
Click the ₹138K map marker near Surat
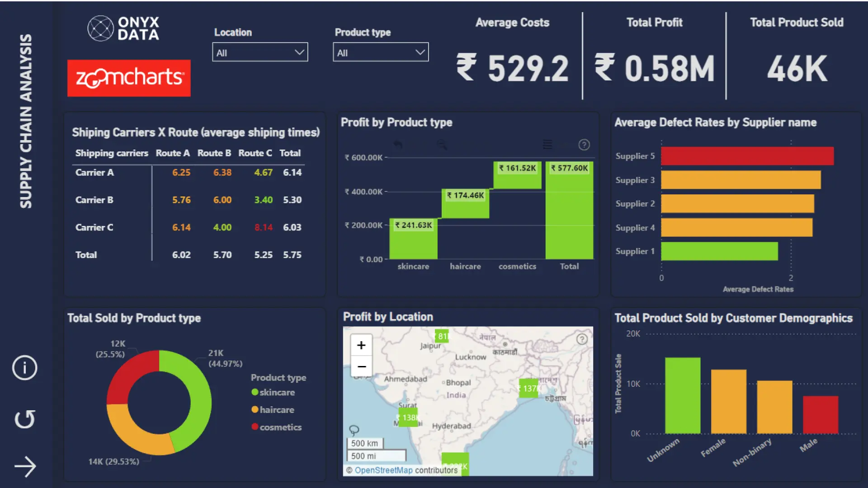pyautogui.click(x=408, y=418)
